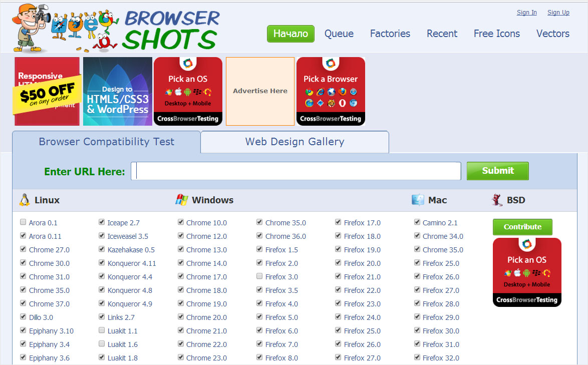Click the Konqueror 4.9 label

point(130,303)
